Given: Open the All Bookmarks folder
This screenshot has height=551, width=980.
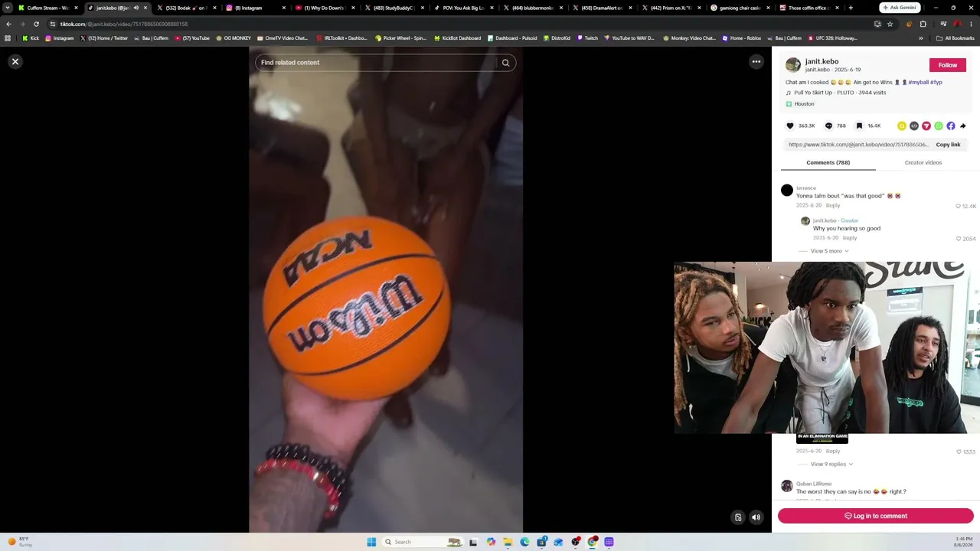Looking at the screenshot, I should click(955, 38).
